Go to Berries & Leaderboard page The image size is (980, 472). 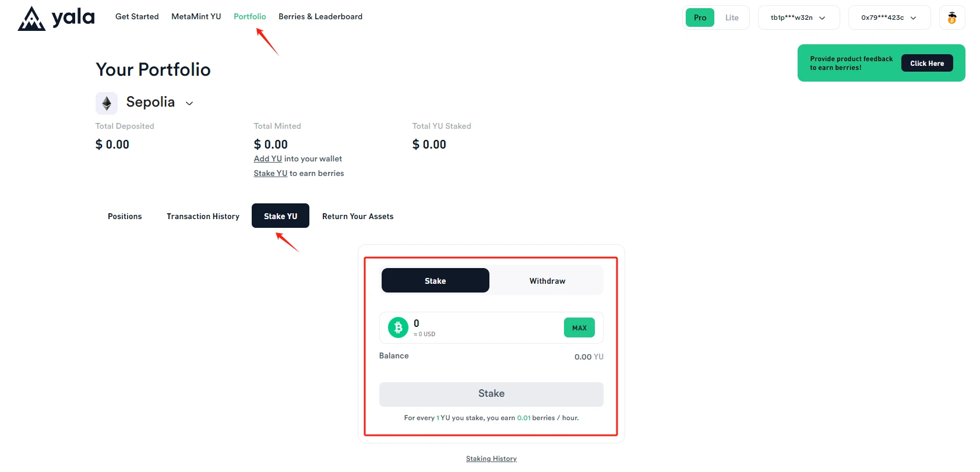(x=320, y=16)
